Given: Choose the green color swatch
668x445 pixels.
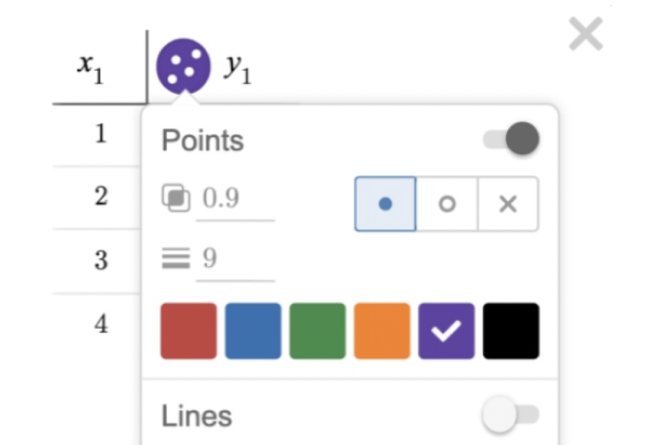Looking at the screenshot, I should [x=317, y=331].
